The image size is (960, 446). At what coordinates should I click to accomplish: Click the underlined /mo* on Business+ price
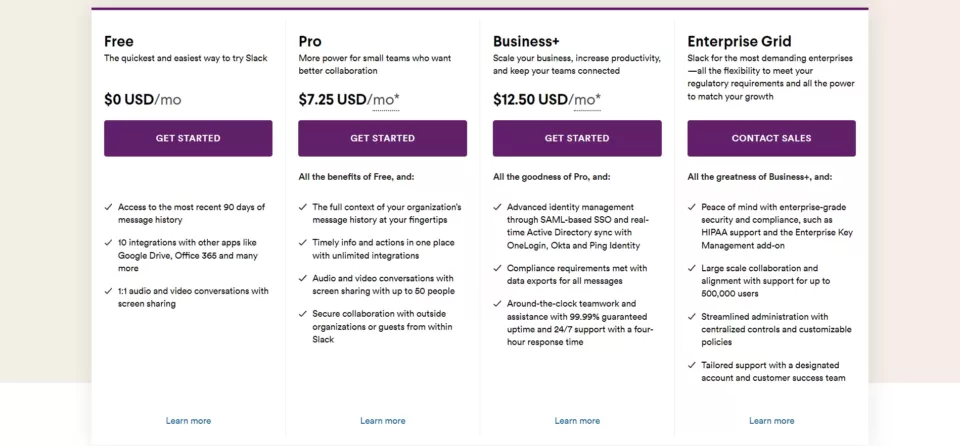pos(584,100)
